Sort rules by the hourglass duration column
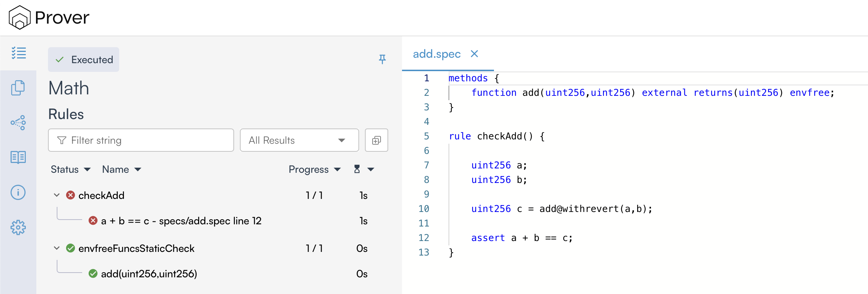The image size is (868, 294). pyautogui.click(x=363, y=170)
